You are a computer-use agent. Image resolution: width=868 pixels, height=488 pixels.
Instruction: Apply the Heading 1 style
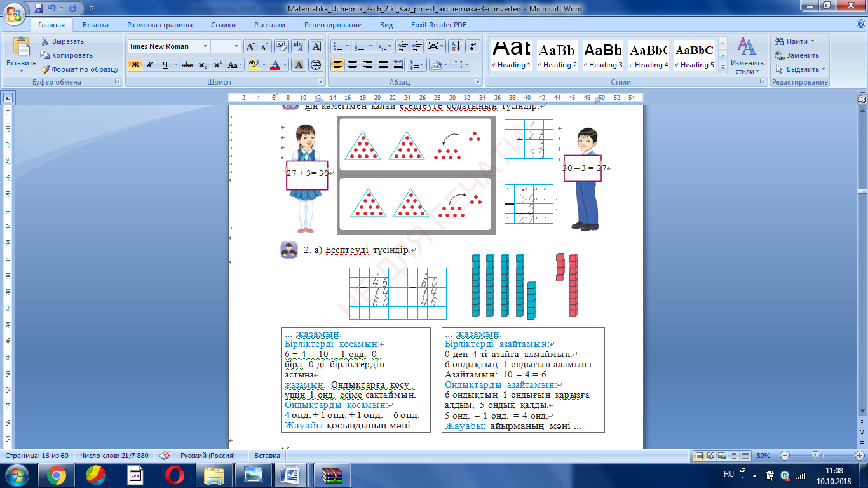click(x=512, y=55)
